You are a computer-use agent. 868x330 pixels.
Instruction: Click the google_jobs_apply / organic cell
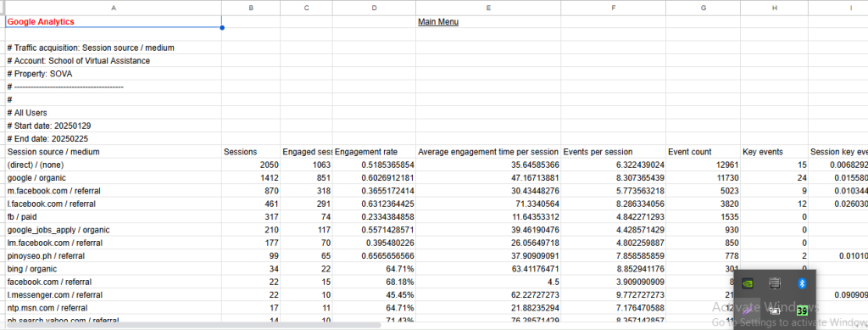pyautogui.click(x=114, y=230)
